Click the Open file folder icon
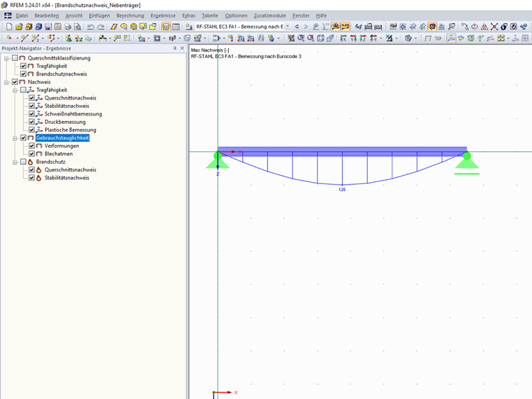This screenshot has width=532, height=399. point(19,27)
